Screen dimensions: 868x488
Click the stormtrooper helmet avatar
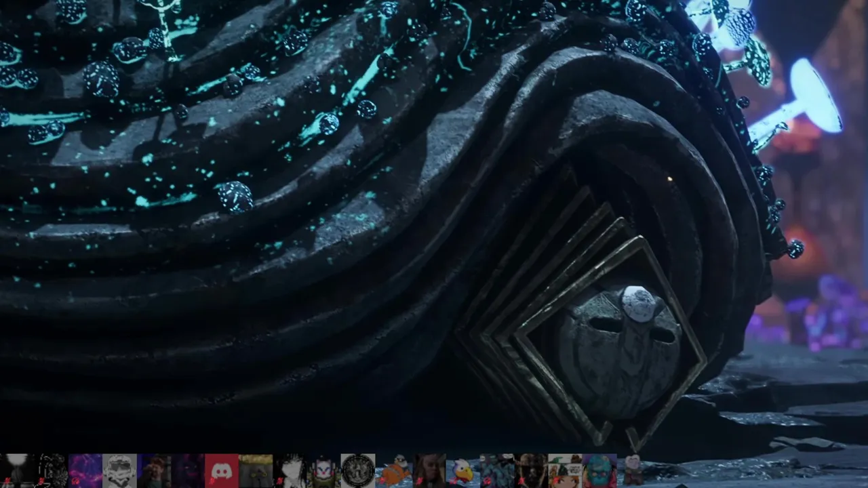click(x=119, y=471)
